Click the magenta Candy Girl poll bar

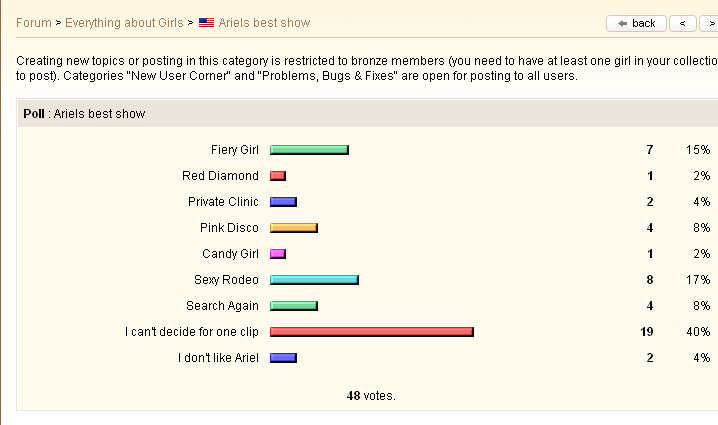pyautogui.click(x=278, y=254)
